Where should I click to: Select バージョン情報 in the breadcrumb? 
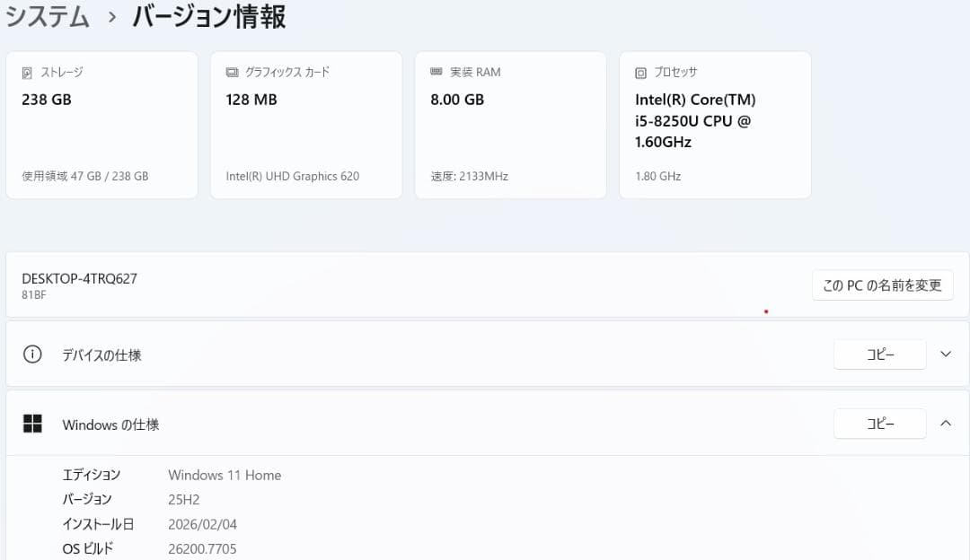[207, 17]
